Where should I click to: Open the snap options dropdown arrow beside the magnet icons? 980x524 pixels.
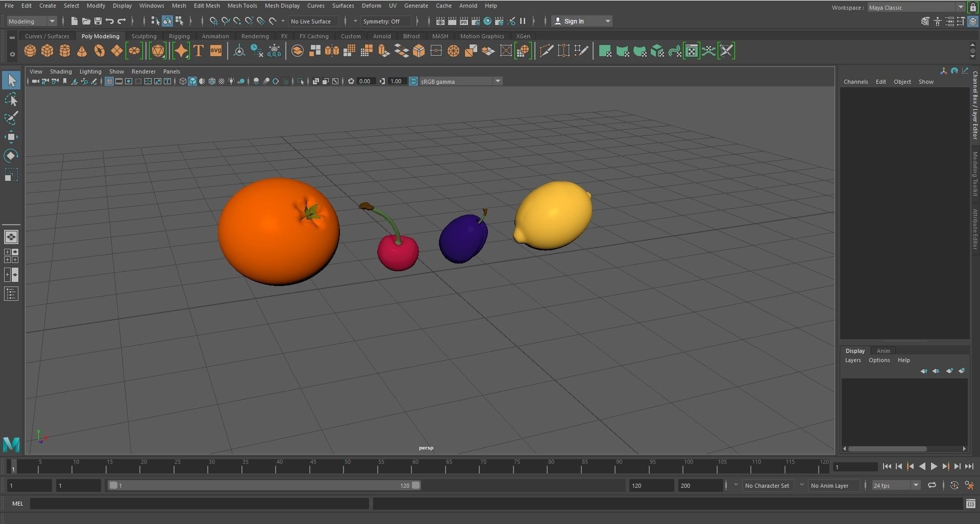tap(283, 21)
